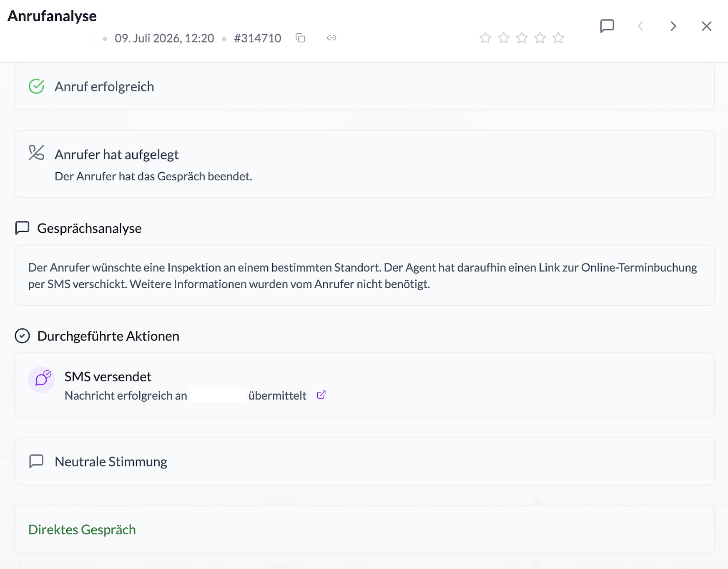Screen dimensions: 728x569
Task: Go to previous call with left chevron
Action: click(x=640, y=26)
